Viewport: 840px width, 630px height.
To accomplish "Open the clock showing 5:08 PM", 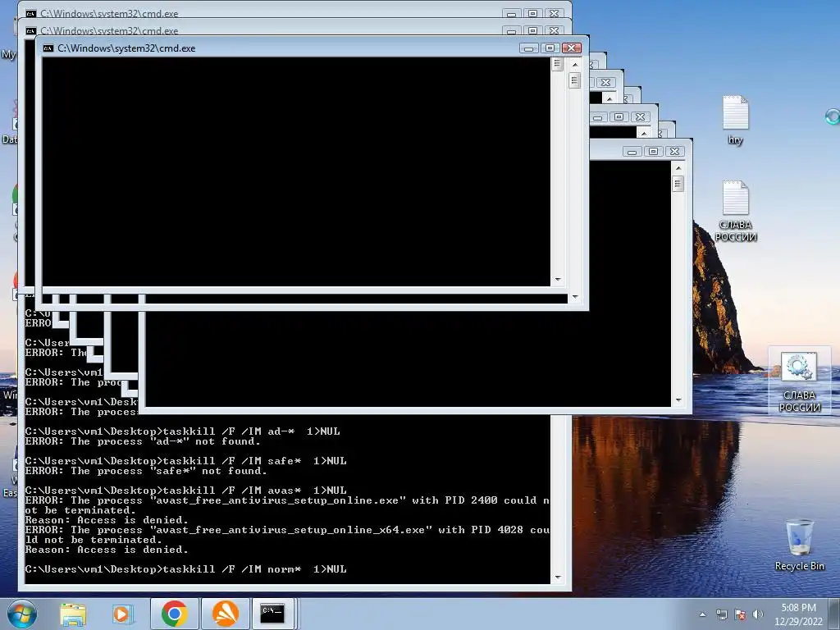I will pyautogui.click(x=798, y=614).
